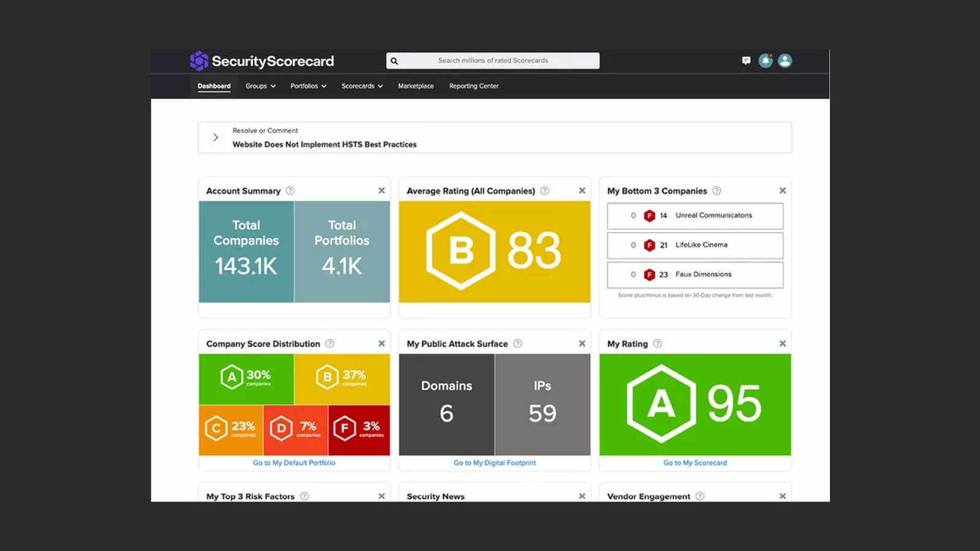Follow the Go to My Digital Footprint link
The image size is (980, 551).
494,463
